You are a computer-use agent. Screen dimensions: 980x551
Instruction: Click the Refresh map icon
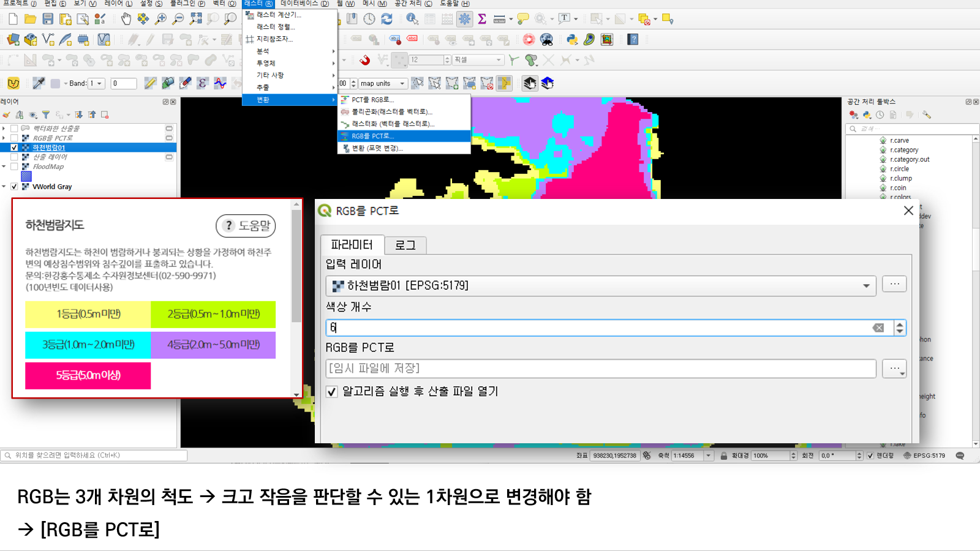[x=386, y=19]
